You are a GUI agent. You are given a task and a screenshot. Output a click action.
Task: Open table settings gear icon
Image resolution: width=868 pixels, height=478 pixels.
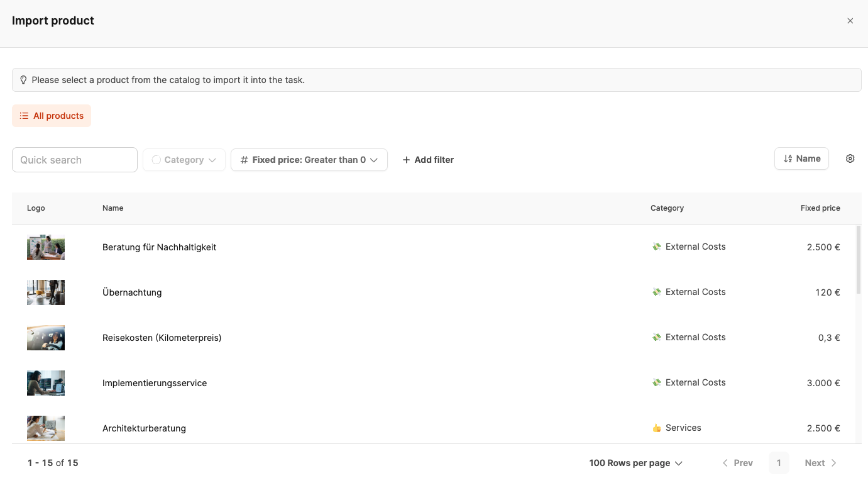pos(850,159)
